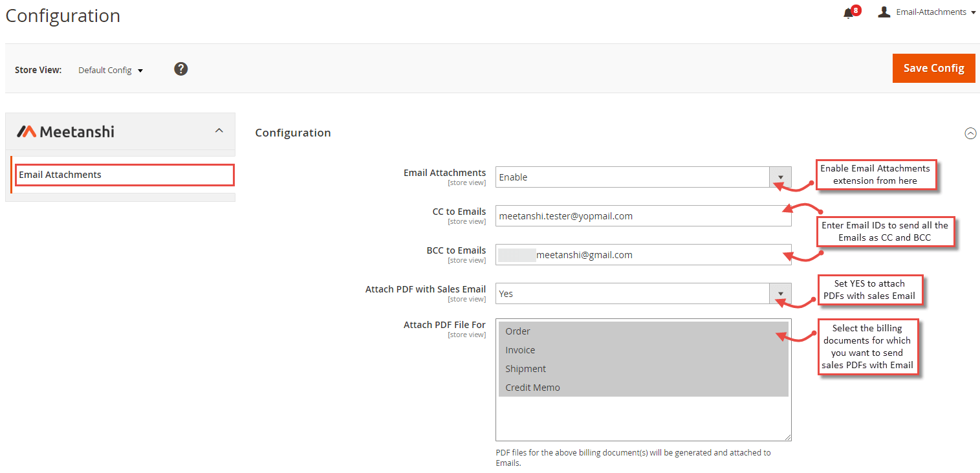Select Order in PDF file list

tap(643, 331)
